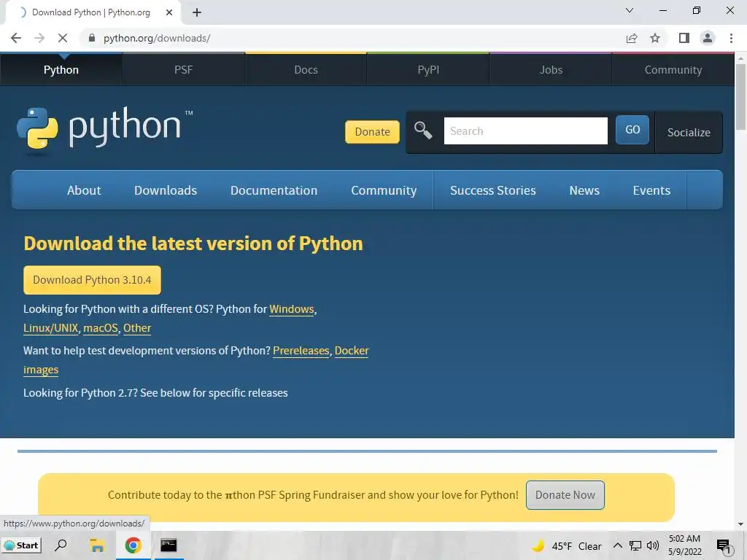Open File Explorer from the taskbar
The width and height of the screenshot is (747, 560).
point(97,545)
